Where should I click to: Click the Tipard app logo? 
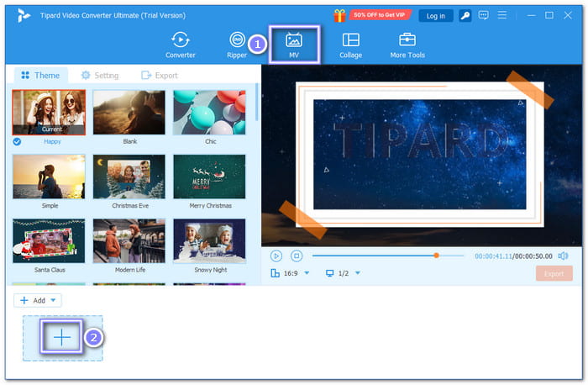click(24, 15)
